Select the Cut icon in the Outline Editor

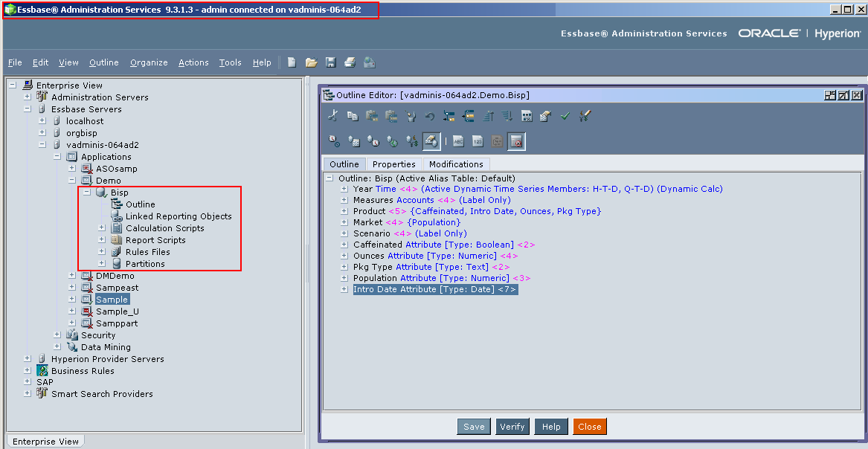332,116
